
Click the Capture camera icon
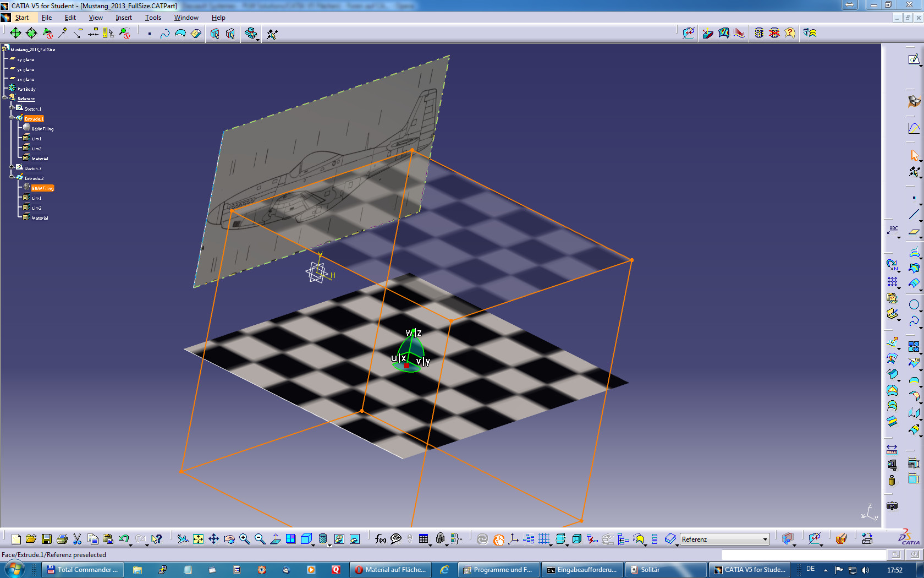click(892, 505)
